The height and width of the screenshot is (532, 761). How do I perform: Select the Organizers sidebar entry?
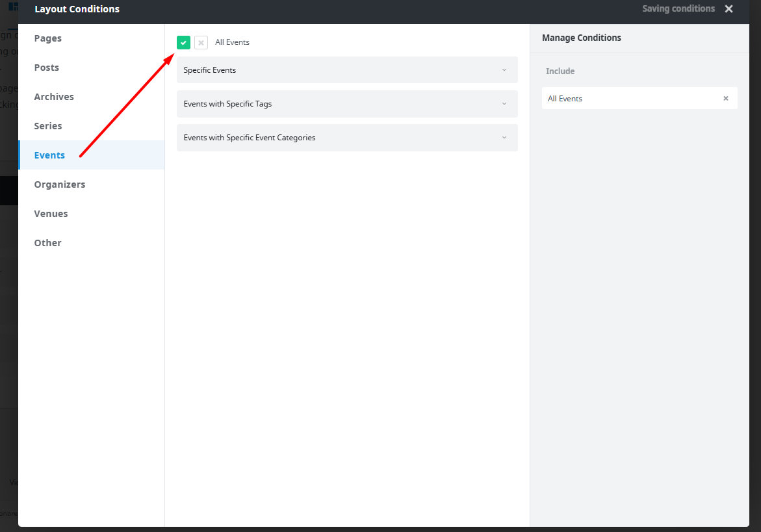point(59,184)
